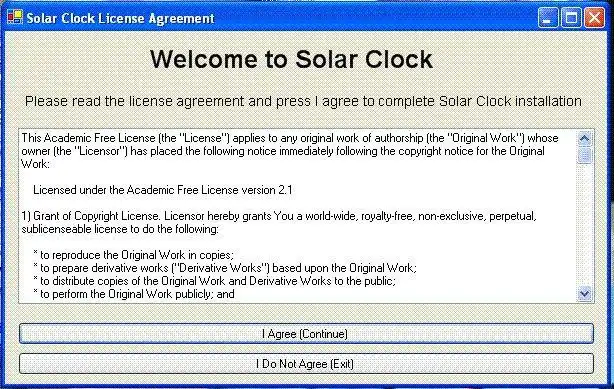
Task: Minimize the Solar Clock License Agreement window
Action: click(x=547, y=18)
